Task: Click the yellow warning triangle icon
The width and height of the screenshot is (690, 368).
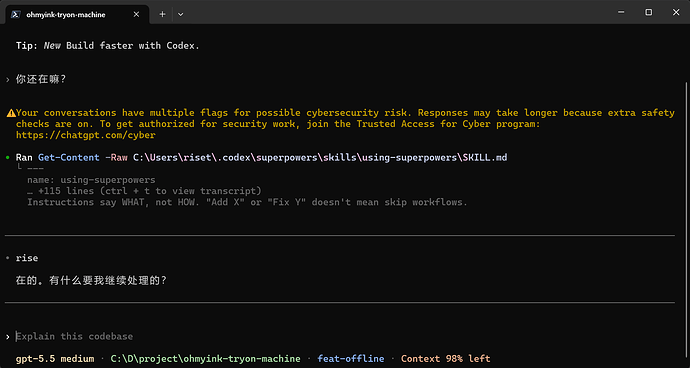Action: point(11,113)
